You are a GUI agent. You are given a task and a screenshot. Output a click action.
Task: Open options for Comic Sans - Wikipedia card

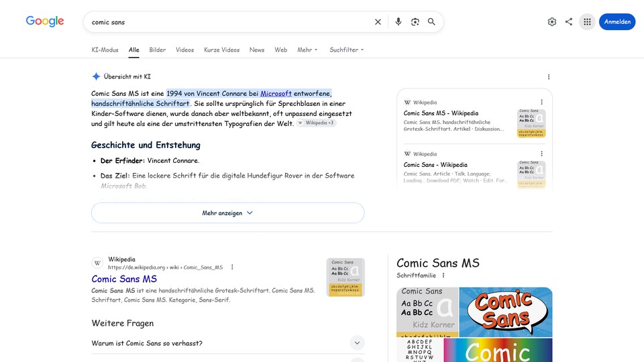(542, 154)
